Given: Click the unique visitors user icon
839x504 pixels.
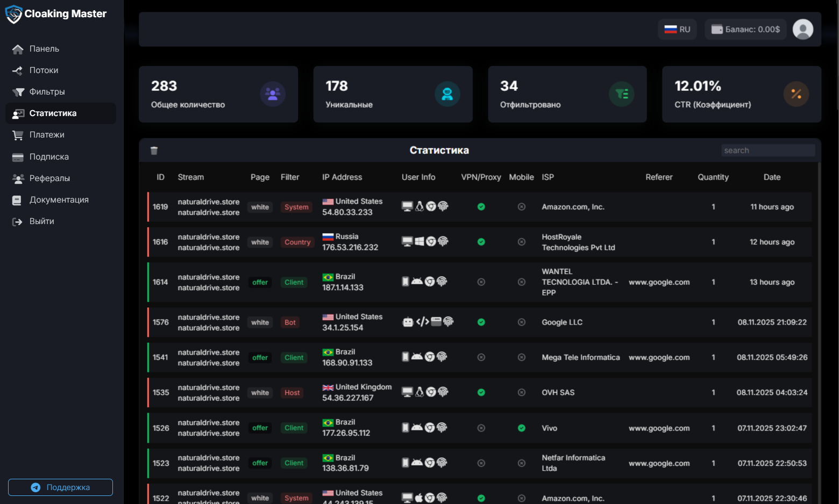Looking at the screenshot, I should 447,94.
